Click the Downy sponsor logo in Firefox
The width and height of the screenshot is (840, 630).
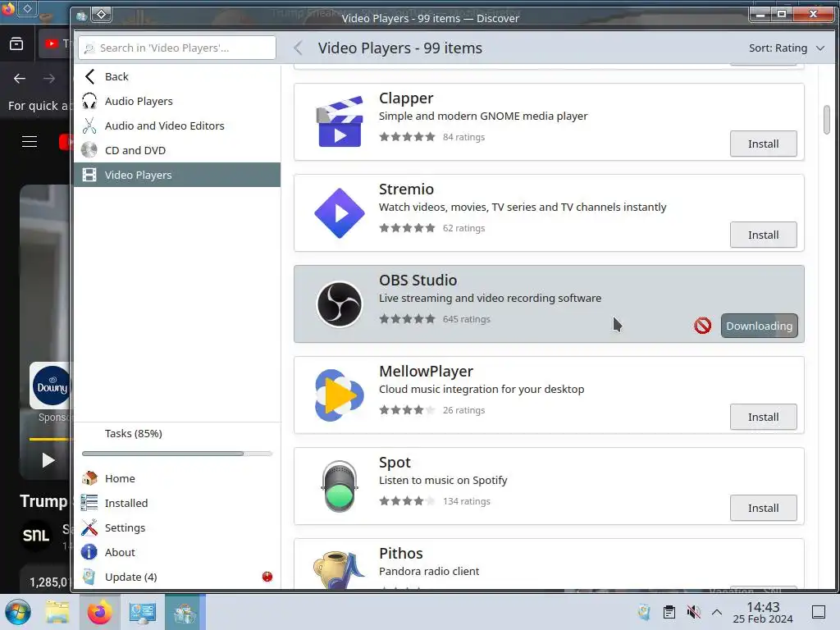52,386
